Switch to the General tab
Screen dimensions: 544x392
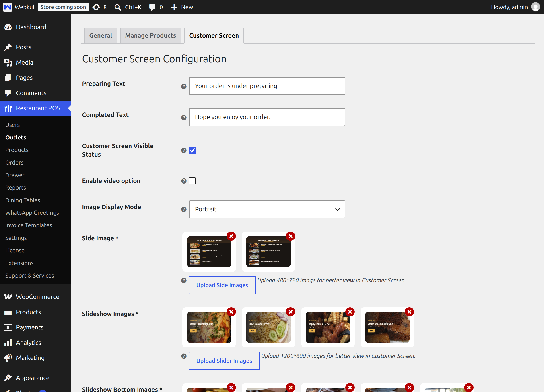tap(101, 35)
